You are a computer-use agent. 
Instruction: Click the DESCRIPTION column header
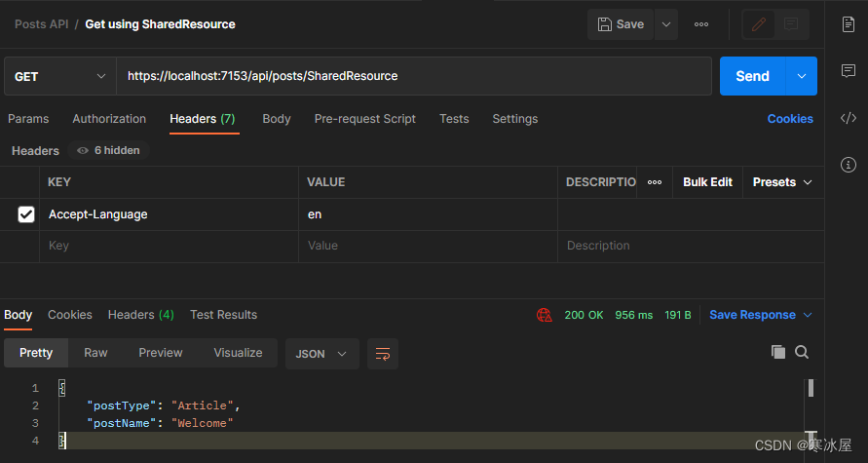(601, 182)
